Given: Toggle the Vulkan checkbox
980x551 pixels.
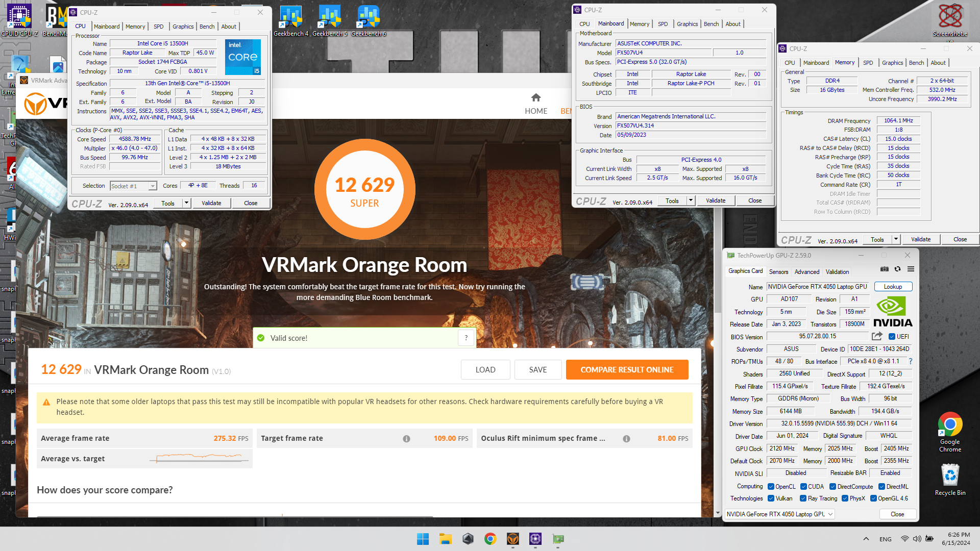Looking at the screenshot, I should (771, 498).
